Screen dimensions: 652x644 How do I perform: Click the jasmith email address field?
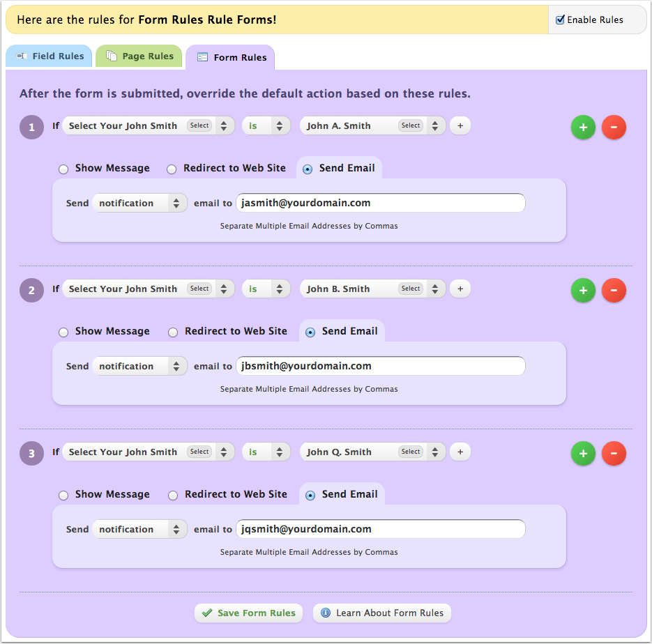click(x=380, y=203)
